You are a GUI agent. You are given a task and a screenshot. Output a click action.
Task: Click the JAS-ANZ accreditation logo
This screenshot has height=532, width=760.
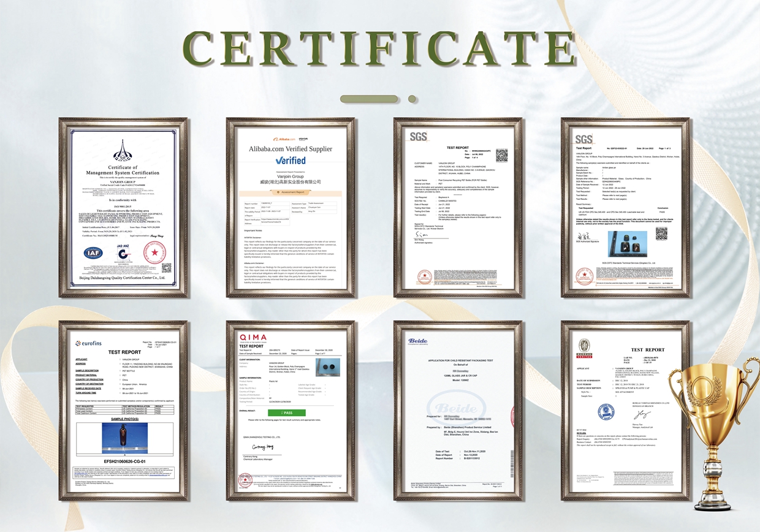(x=124, y=254)
